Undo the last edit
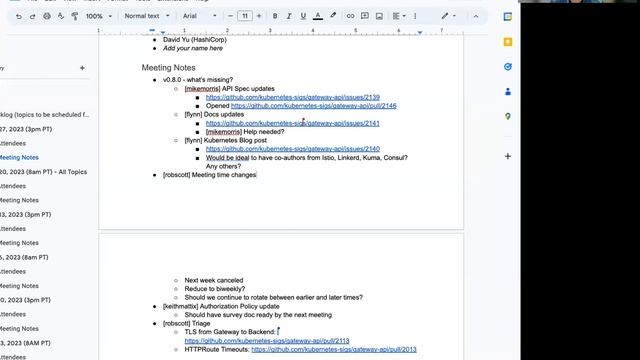640x360 pixels. click(x=19, y=16)
